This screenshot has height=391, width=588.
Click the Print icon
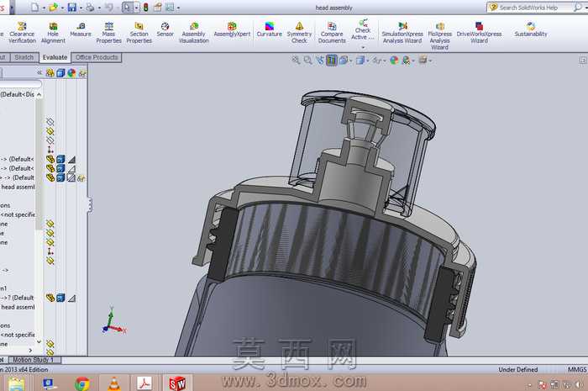[90, 7]
